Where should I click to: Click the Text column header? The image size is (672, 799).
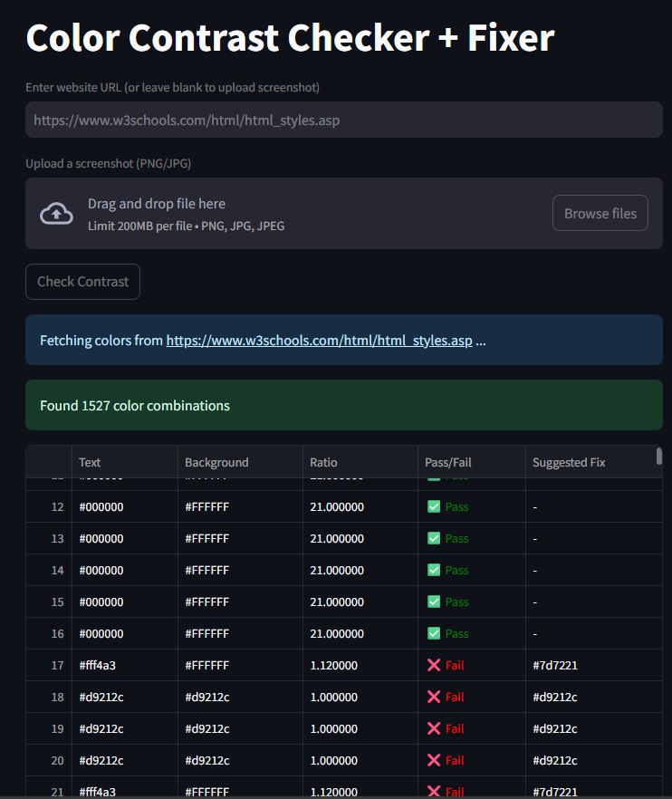pyautogui.click(x=90, y=462)
